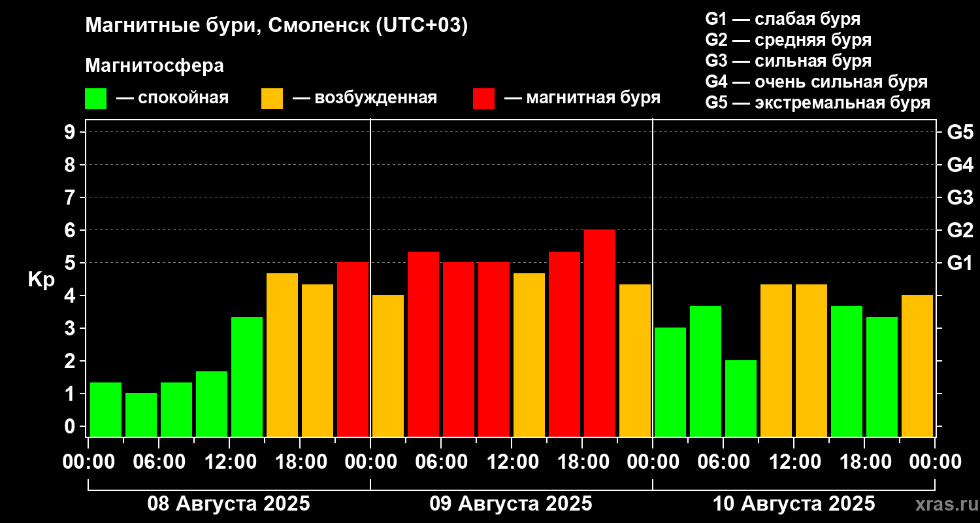Click the yellow 'возбужденная' legend swatch
The height and width of the screenshot is (523, 980).
[272, 98]
